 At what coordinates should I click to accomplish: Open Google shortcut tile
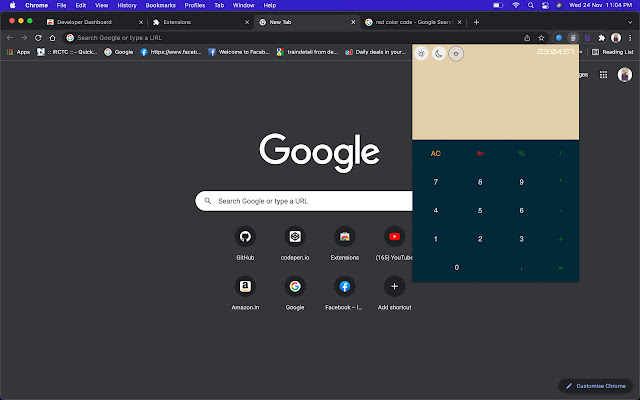coord(295,293)
